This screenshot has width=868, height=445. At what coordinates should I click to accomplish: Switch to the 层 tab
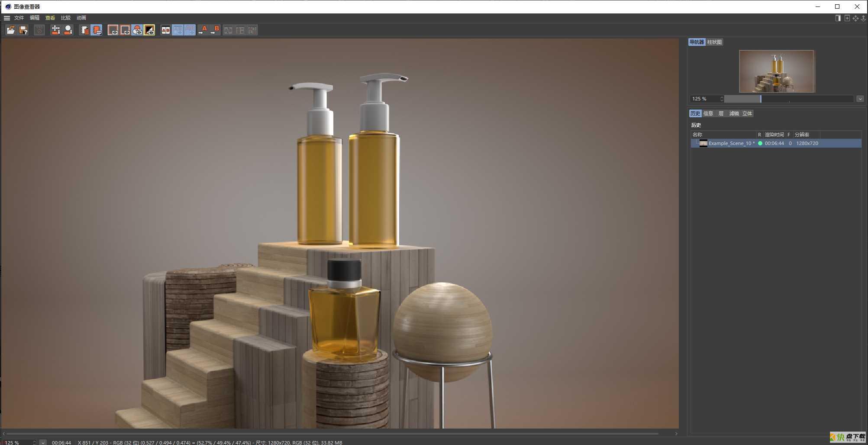[x=721, y=113]
